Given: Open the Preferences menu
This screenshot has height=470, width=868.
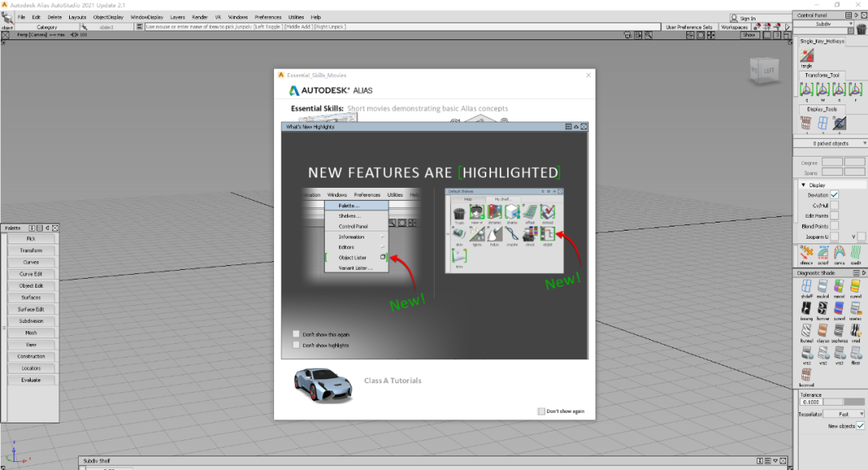Looking at the screenshot, I should pos(268,17).
